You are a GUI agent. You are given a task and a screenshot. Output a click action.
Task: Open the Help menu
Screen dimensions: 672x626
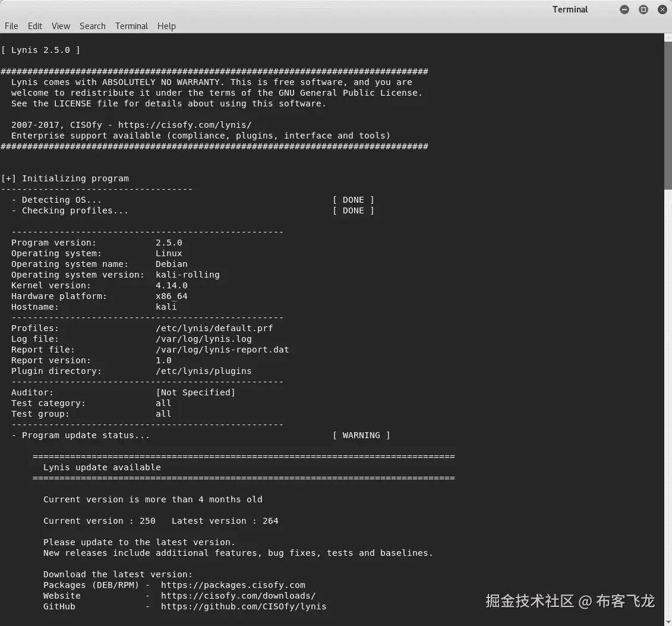[x=166, y=26]
